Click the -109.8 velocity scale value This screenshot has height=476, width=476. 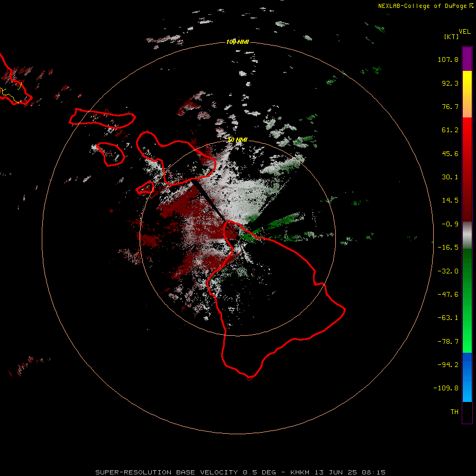(446, 388)
